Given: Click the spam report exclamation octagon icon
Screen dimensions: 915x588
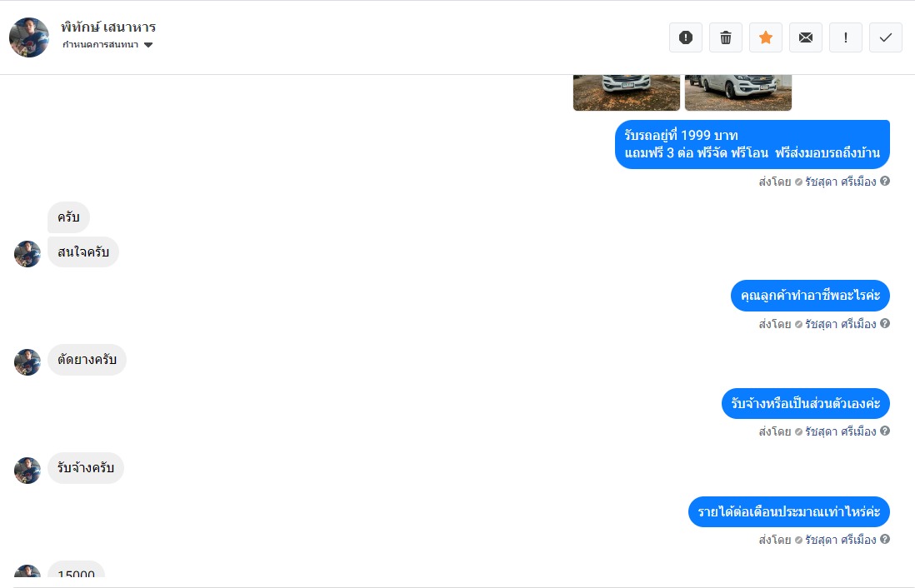Looking at the screenshot, I should point(686,38).
